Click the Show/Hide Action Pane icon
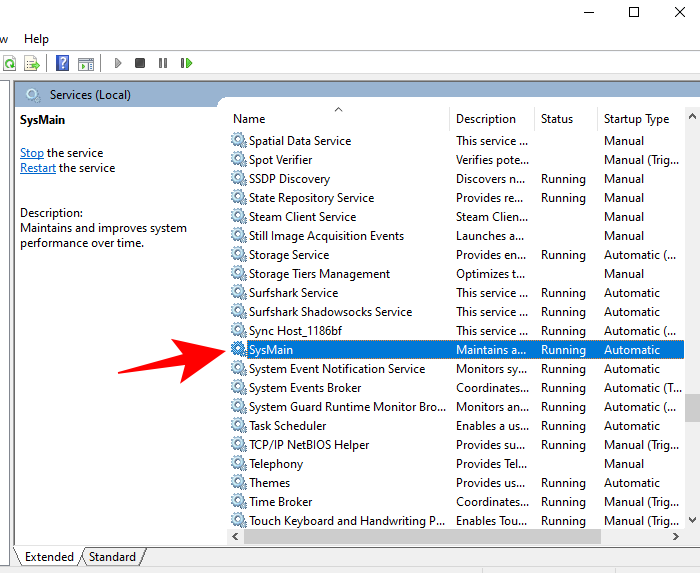This screenshot has width=700, height=573. point(86,64)
